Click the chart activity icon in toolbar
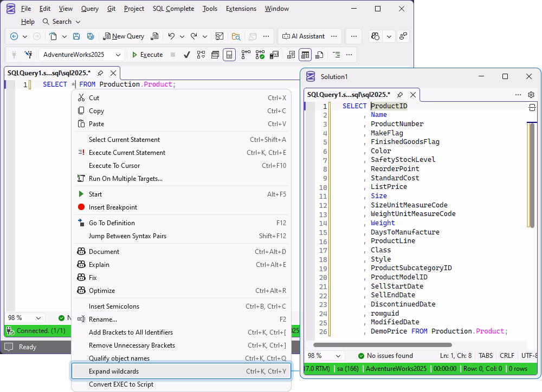 [219, 36]
